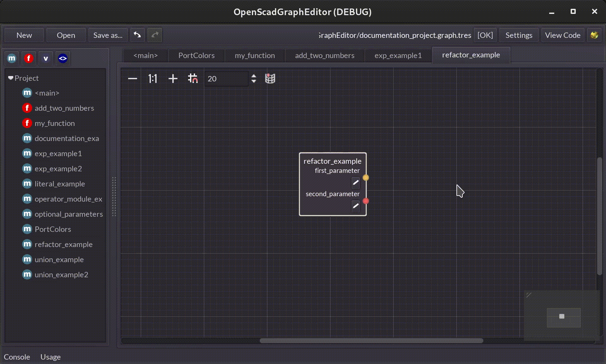Select union_example in project tree
This screenshot has height=364, width=606.
click(59, 259)
